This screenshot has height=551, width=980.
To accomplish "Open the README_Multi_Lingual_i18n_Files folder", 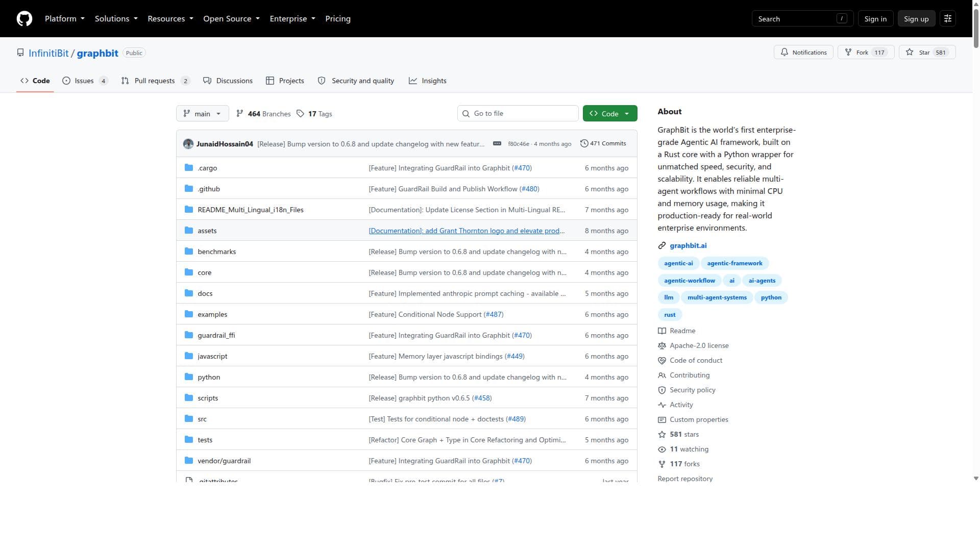I will pos(251,210).
